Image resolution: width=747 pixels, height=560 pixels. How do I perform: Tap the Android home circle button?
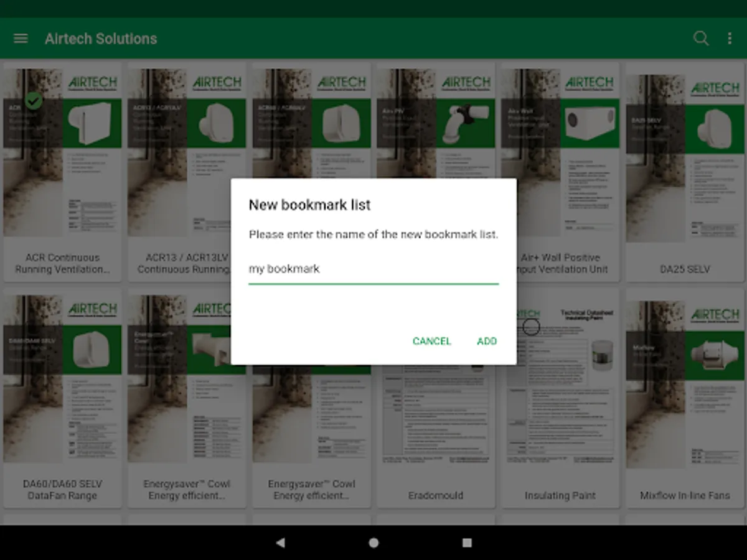tap(374, 543)
